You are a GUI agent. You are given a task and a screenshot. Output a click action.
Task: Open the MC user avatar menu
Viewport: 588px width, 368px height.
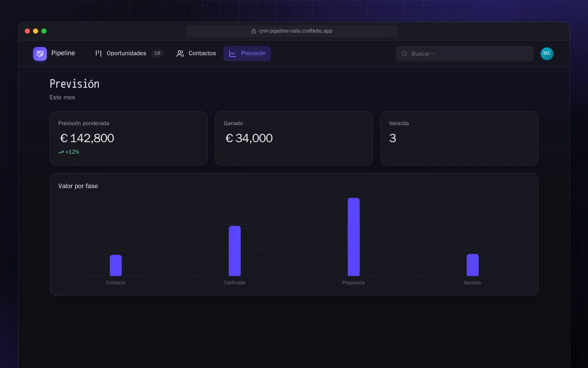547,54
